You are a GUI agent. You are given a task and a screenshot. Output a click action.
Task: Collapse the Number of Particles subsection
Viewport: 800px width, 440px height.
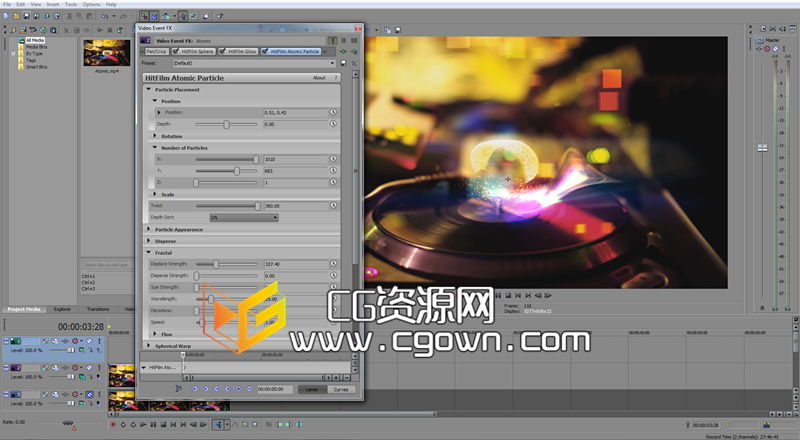pos(155,148)
